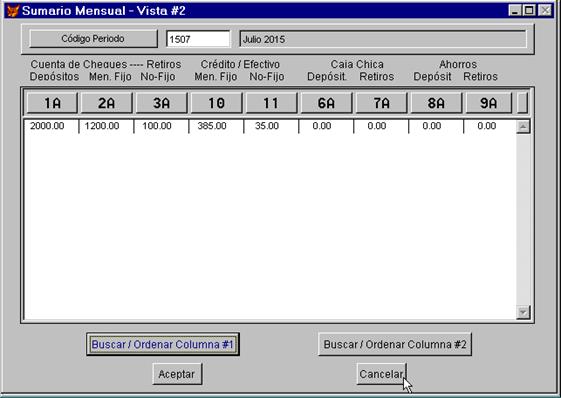Click the cell value 100.00
This screenshot has height=398, width=561.
[x=157, y=126]
